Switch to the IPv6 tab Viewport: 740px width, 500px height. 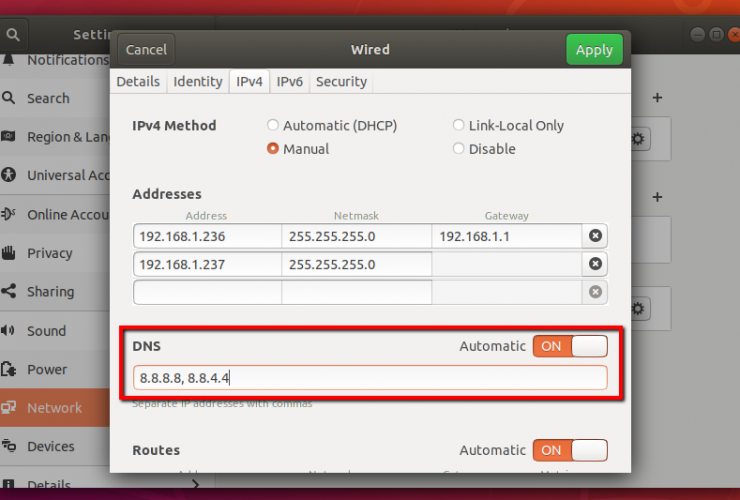(x=290, y=82)
